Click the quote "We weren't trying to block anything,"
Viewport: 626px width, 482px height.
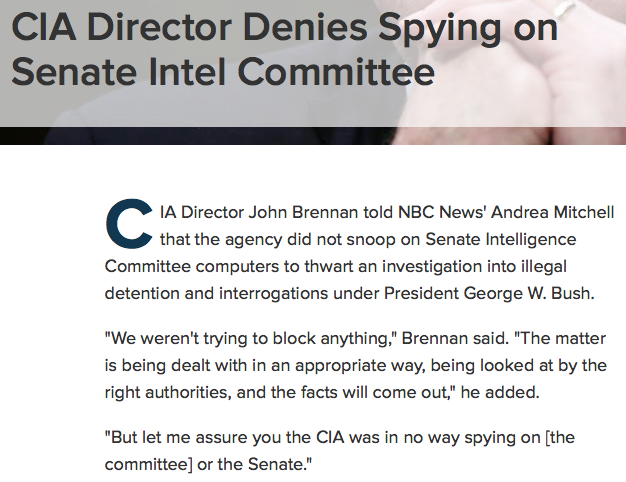point(250,339)
